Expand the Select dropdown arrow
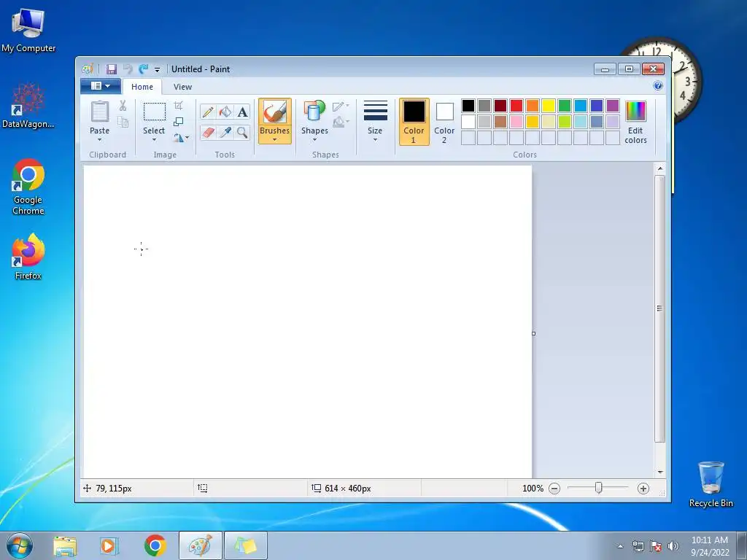 tap(154, 139)
